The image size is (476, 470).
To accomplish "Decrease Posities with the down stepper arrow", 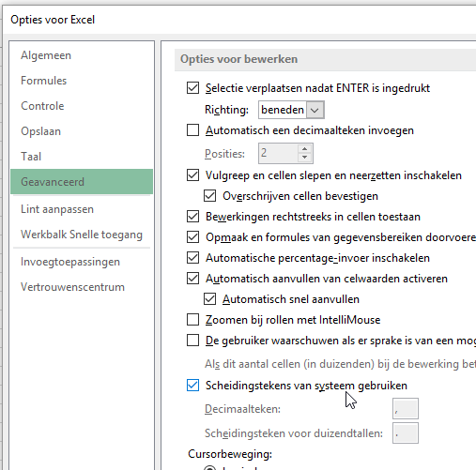I will (x=304, y=158).
